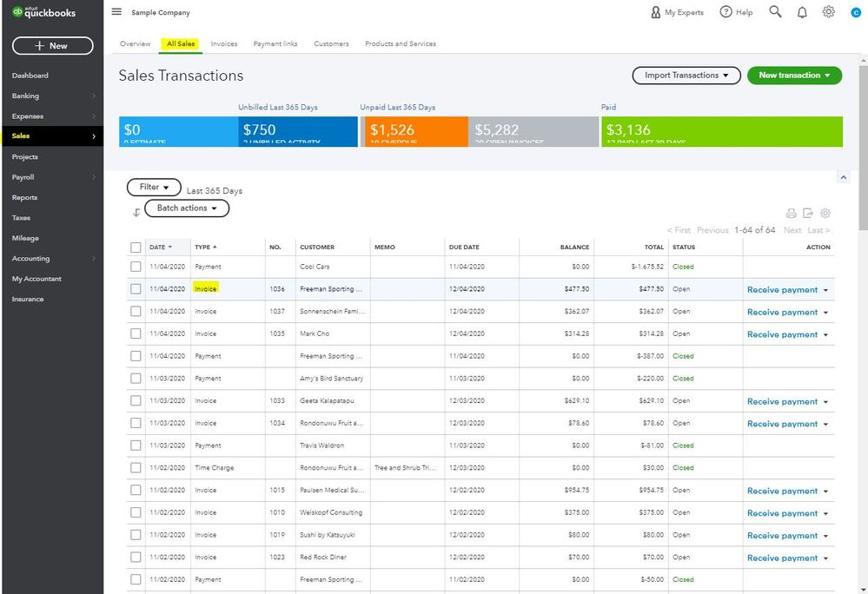Open the New transaction dropdown

[794, 76]
